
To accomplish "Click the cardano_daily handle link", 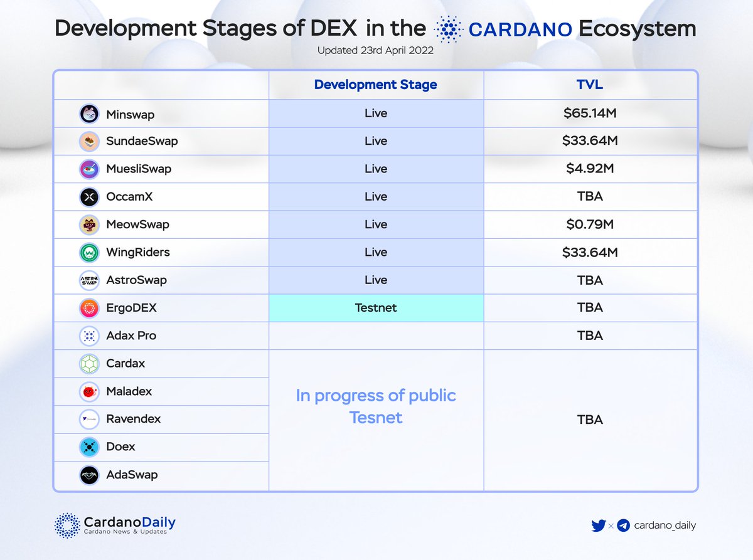I will coord(666,526).
